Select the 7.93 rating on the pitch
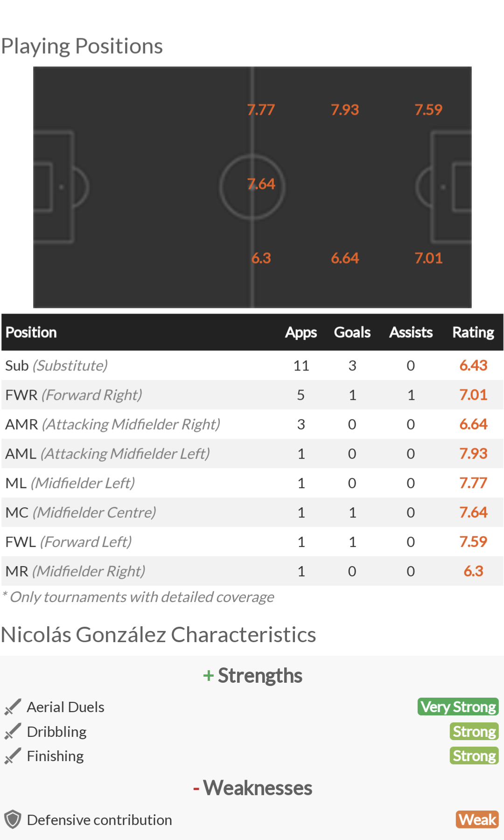The image size is (504, 840). pos(345,110)
